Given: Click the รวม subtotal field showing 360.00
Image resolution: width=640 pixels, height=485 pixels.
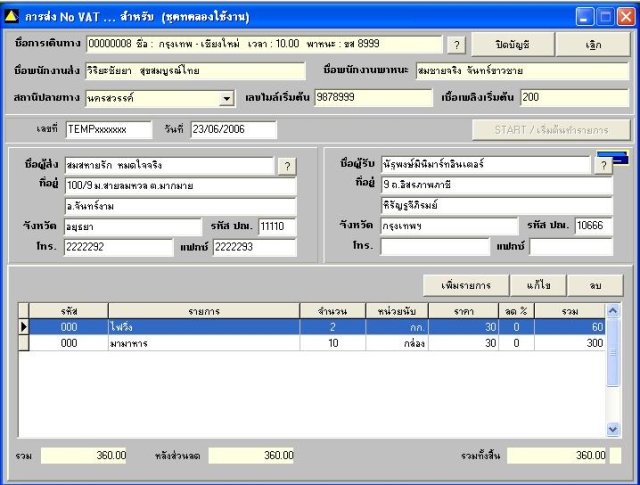Looking at the screenshot, I should [84, 456].
